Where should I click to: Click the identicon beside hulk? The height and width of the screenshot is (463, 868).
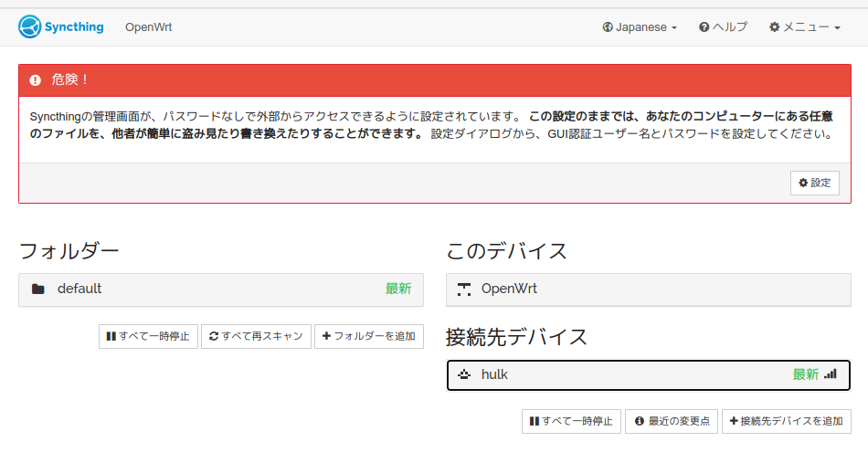click(464, 375)
